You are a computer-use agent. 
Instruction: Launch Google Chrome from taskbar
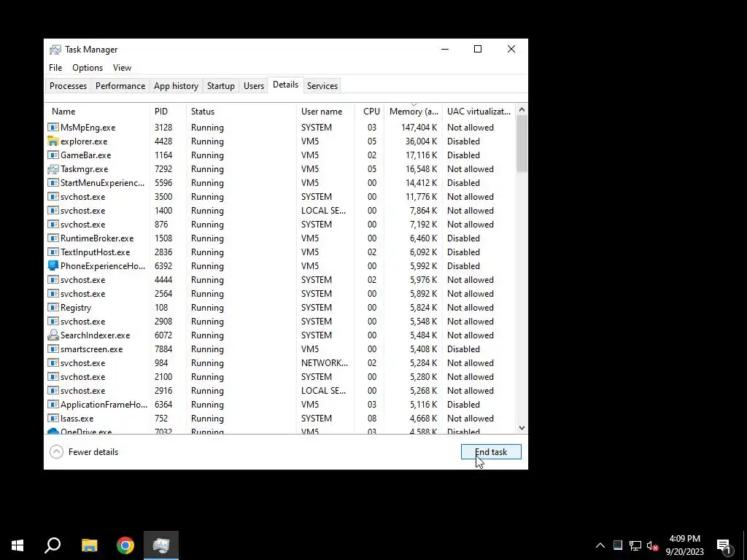[x=125, y=545]
